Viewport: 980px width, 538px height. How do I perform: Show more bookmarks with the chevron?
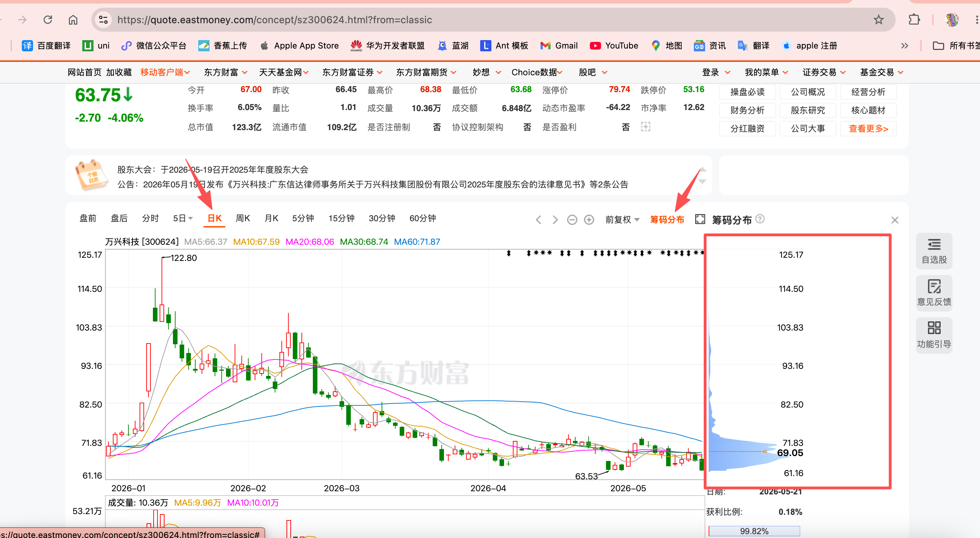(x=905, y=46)
